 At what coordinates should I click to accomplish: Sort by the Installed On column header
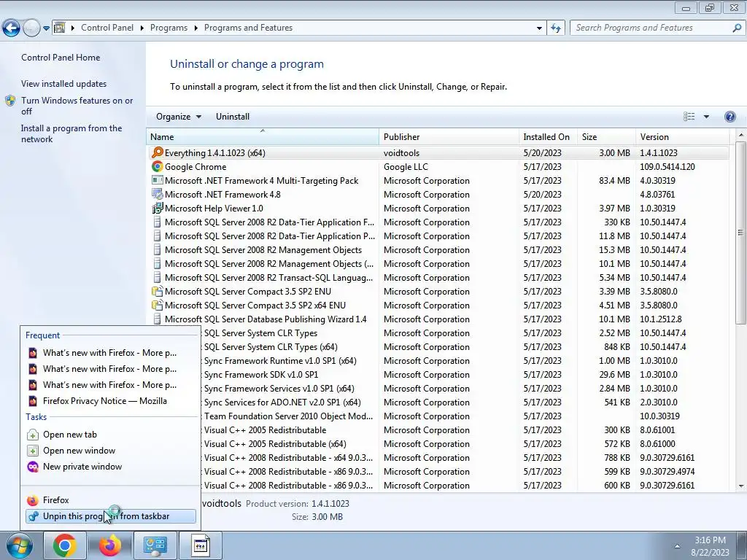click(x=548, y=136)
